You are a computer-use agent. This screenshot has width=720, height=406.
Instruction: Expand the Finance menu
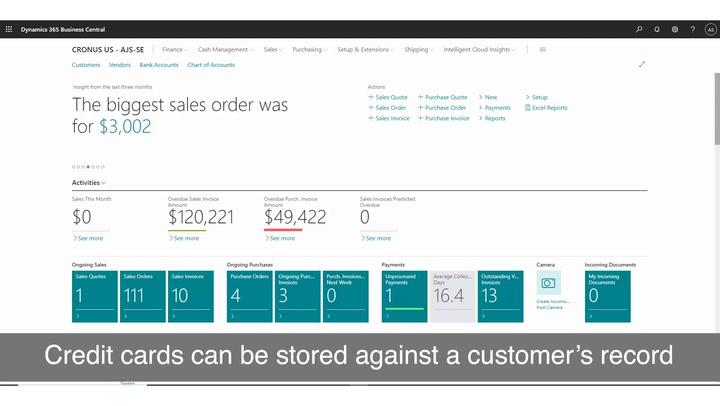click(174, 49)
